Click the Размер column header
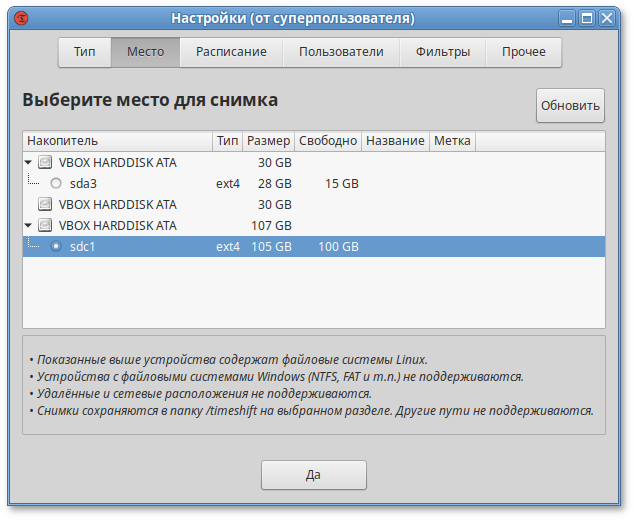634x520 pixels. pyautogui.click(x=268, y=141)
